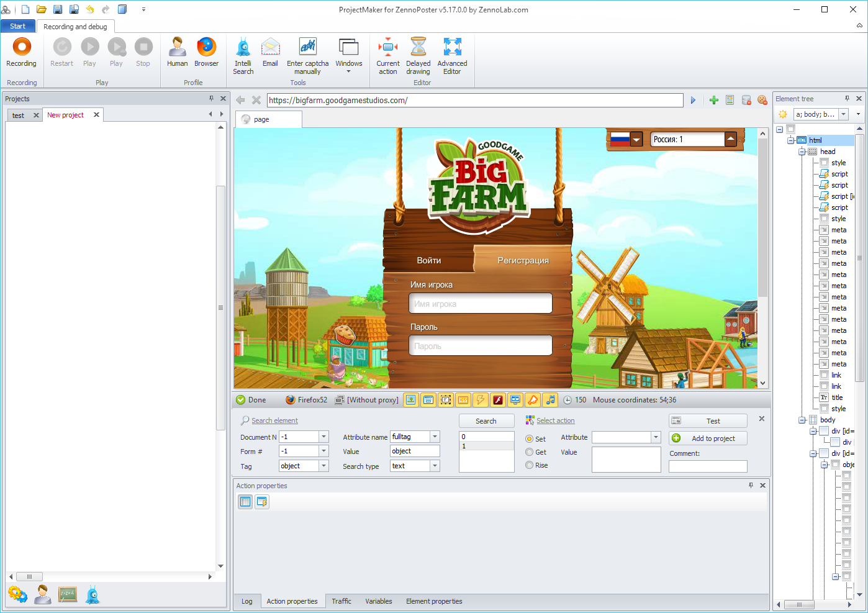Start recording with the Recording button
The height and width of the screenshot is (613, 868).
[22, 48]
